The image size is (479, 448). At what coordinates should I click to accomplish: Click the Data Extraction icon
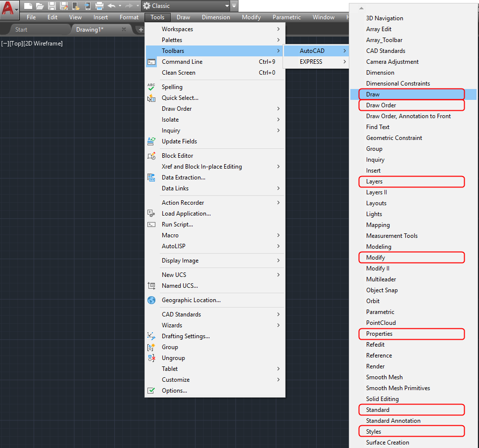click(151, 178)
